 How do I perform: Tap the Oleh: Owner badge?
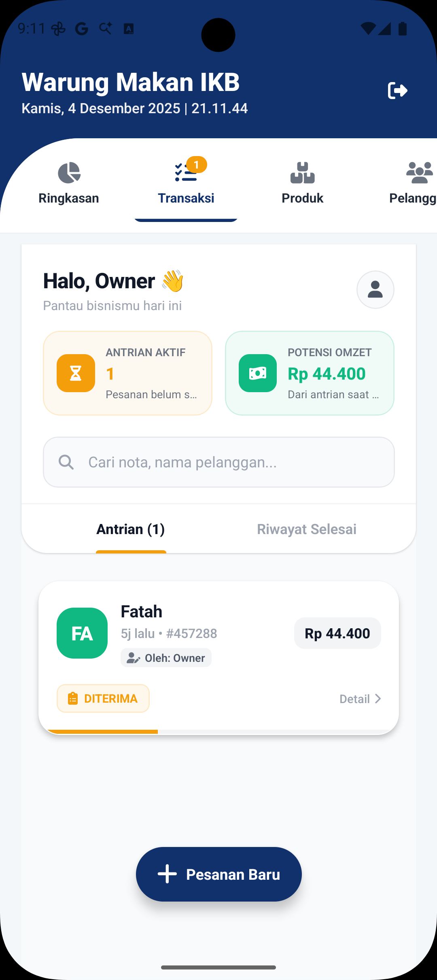tap(166, 658)
